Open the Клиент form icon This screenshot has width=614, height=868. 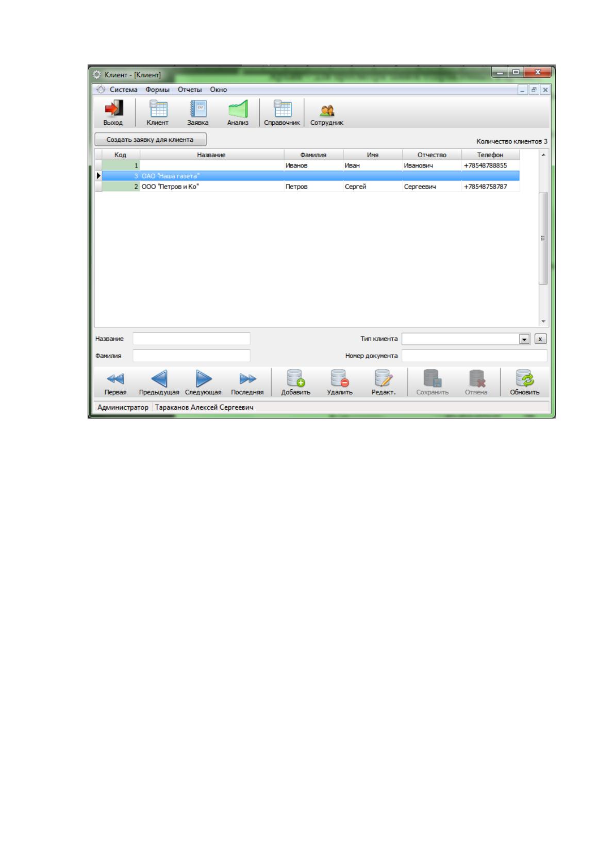158,109
